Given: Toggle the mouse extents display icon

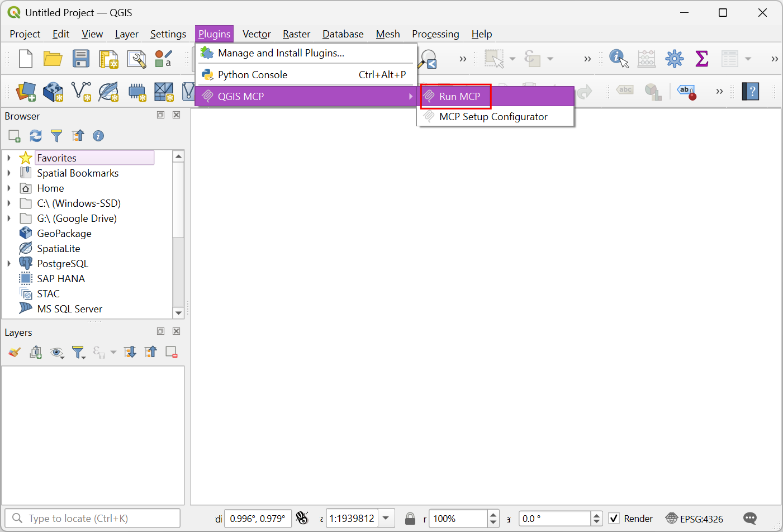Looking at the screenshot, I should pyautogui.click(x=302, y=519).
